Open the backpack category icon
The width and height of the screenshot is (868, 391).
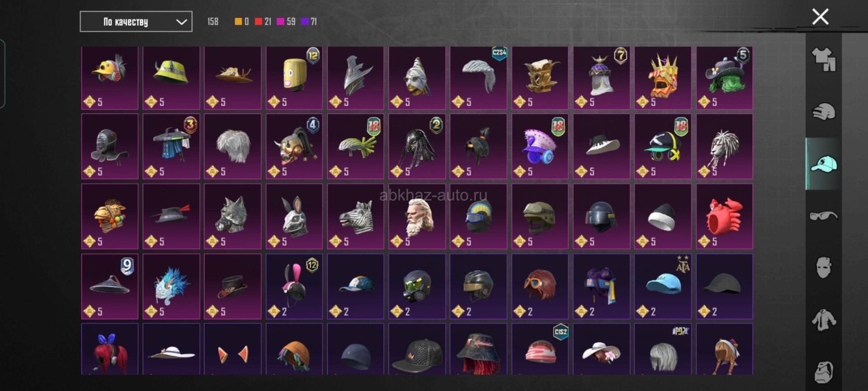824,372
